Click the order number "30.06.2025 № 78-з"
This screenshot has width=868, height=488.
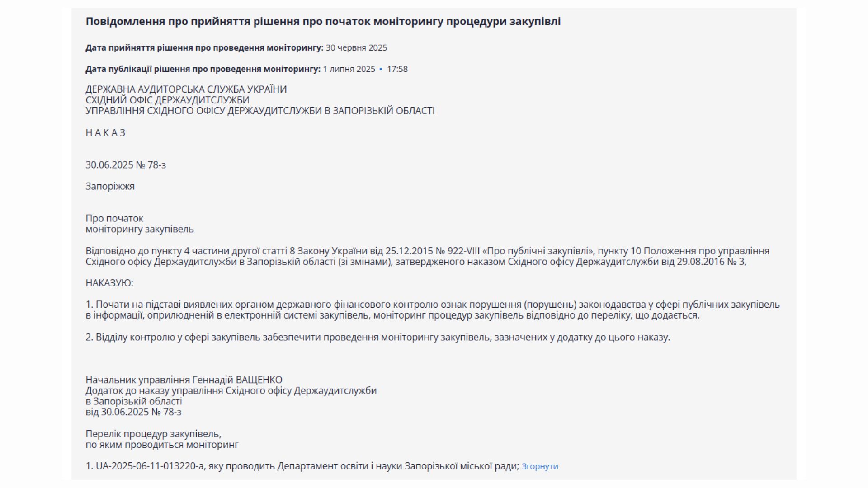click(126, 165)
